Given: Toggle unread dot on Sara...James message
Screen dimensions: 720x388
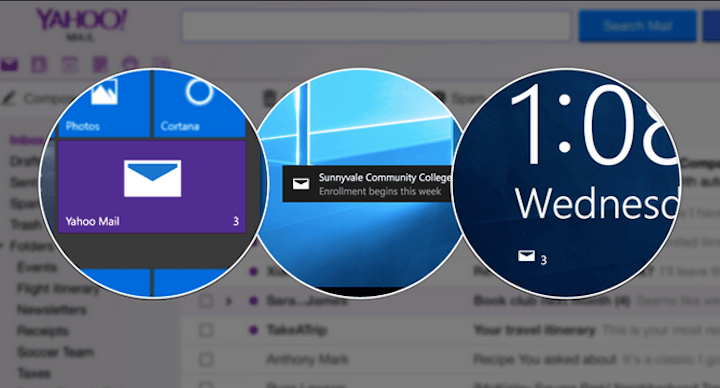Looking at the screenshot, I should click(253, 301).
